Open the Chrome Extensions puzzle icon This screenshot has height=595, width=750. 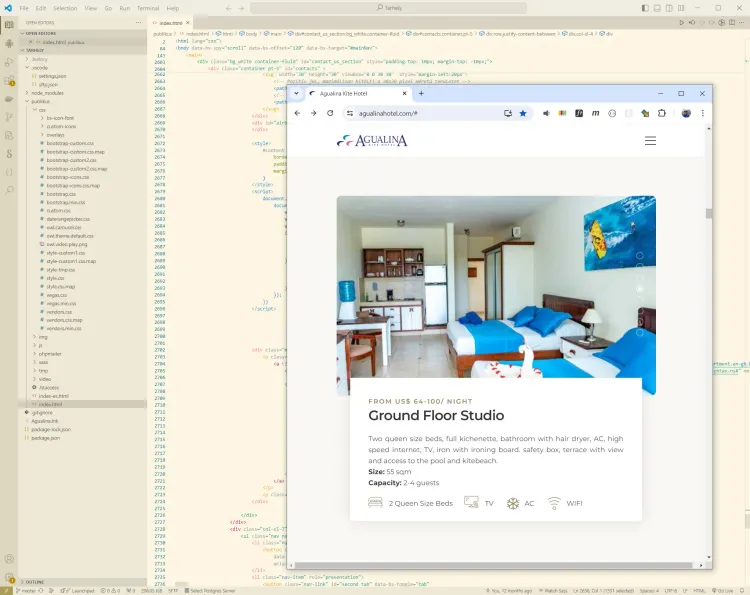(662, 113)
